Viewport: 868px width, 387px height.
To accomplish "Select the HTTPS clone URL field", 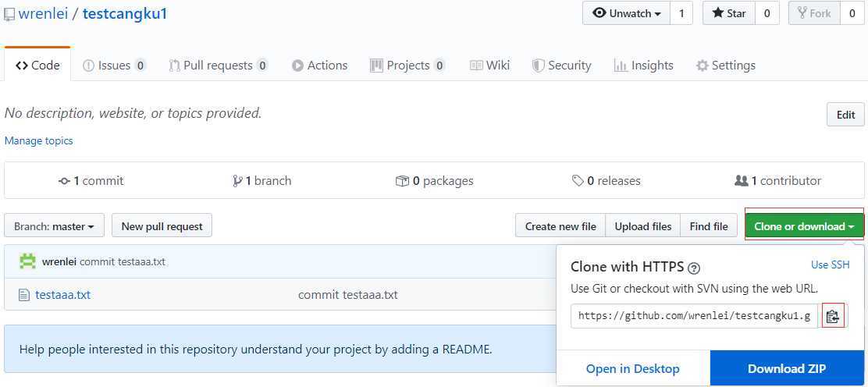I will tap(694, 316).
